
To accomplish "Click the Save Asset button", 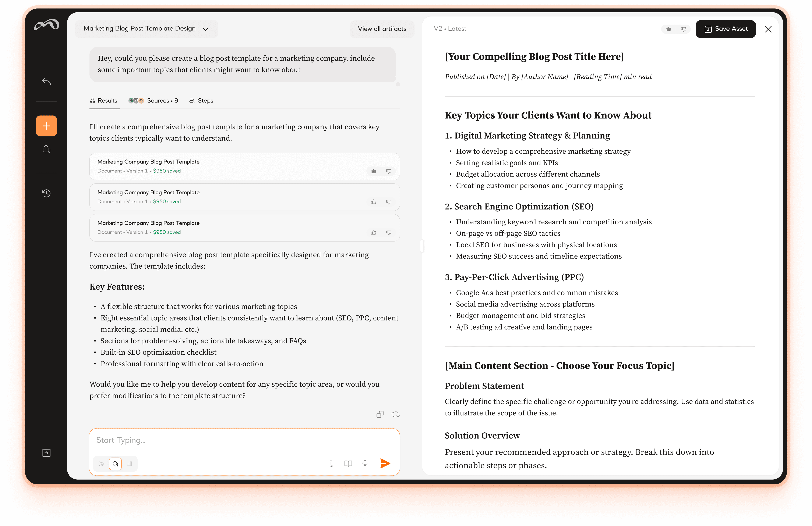I will (725, 29).
